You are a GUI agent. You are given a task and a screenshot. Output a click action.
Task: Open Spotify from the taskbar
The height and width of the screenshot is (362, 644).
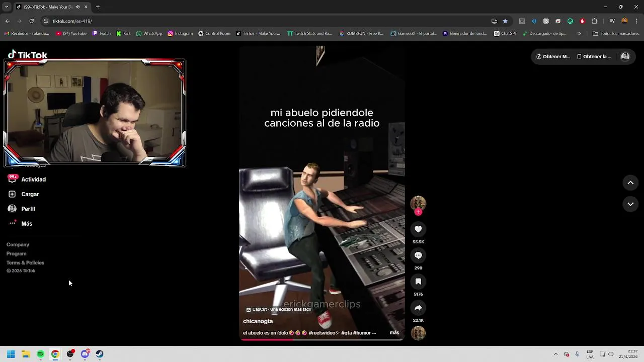click(41, 354)
